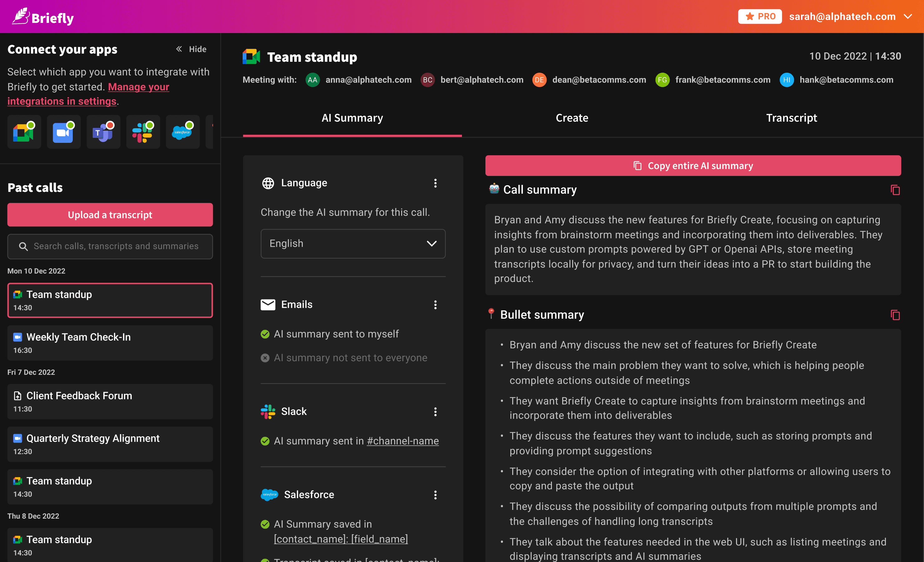Click the Salesforce integration icon
Screen dimensions: 924x562
(183, 132)
